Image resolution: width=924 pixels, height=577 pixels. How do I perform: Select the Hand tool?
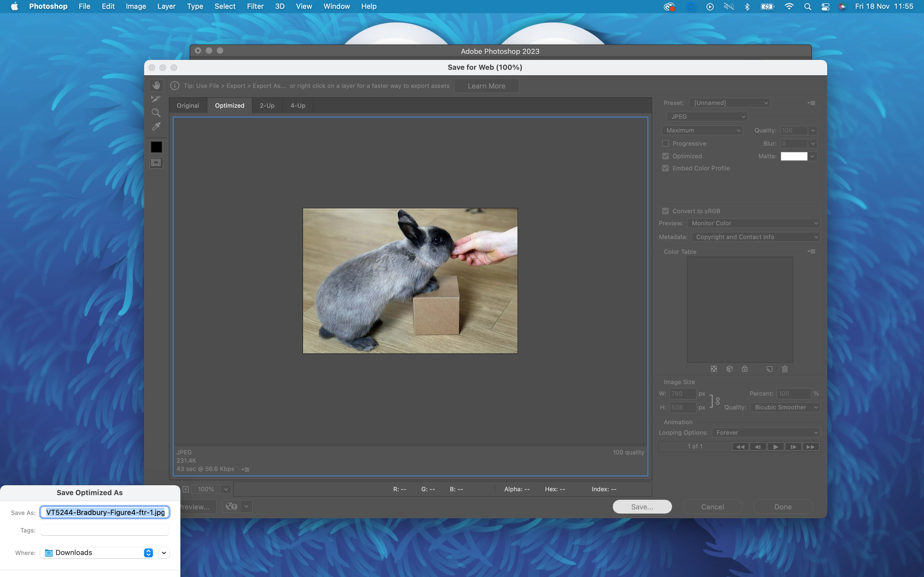point(156,85)
